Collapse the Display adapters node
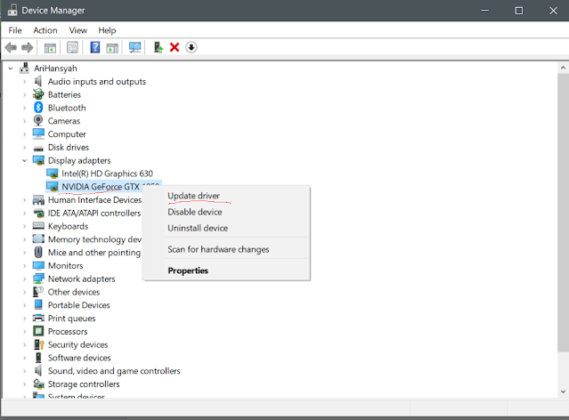 24,160
